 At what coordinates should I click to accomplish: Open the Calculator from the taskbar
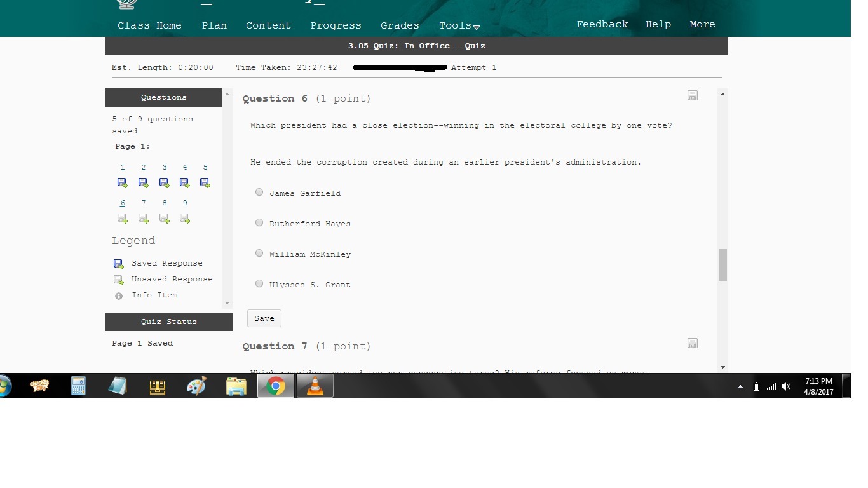78,386
